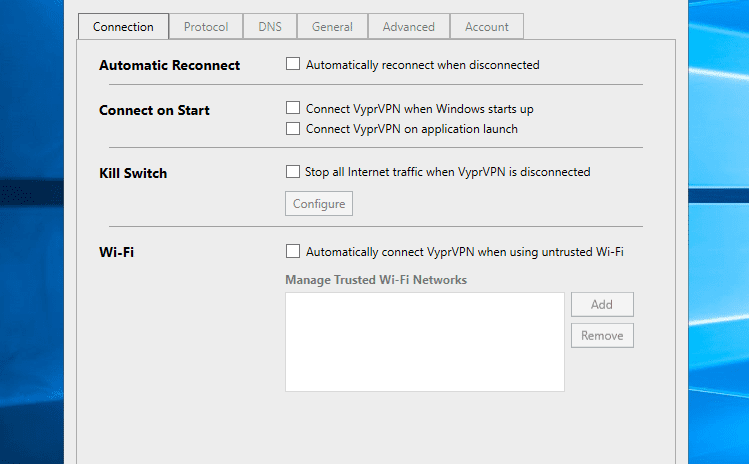Click the Kill Switch heading
The width and height of the screenshot is (749, 464).
coord(133,173)
